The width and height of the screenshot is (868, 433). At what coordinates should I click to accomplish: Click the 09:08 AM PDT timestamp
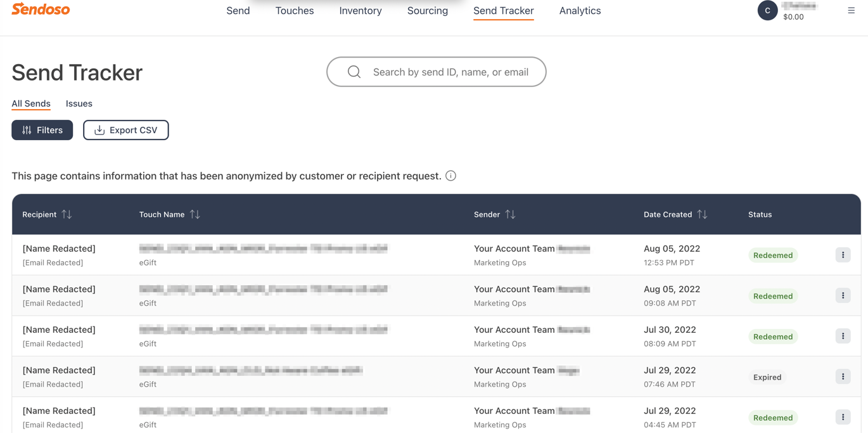670,303
